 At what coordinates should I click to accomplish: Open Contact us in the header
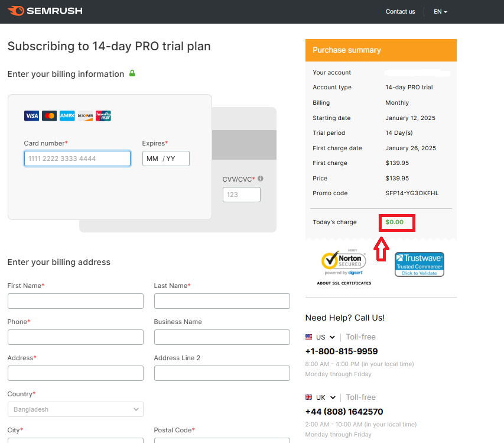(x=400, y=12)
